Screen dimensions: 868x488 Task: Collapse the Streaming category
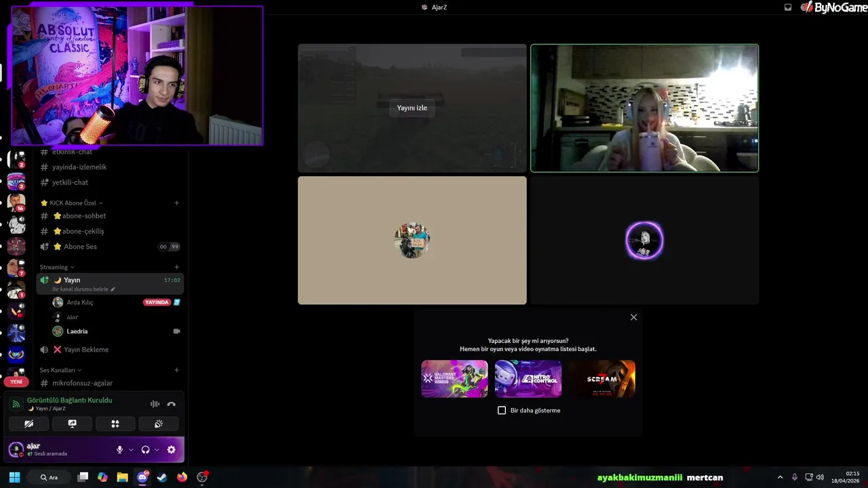click(57, 267)
